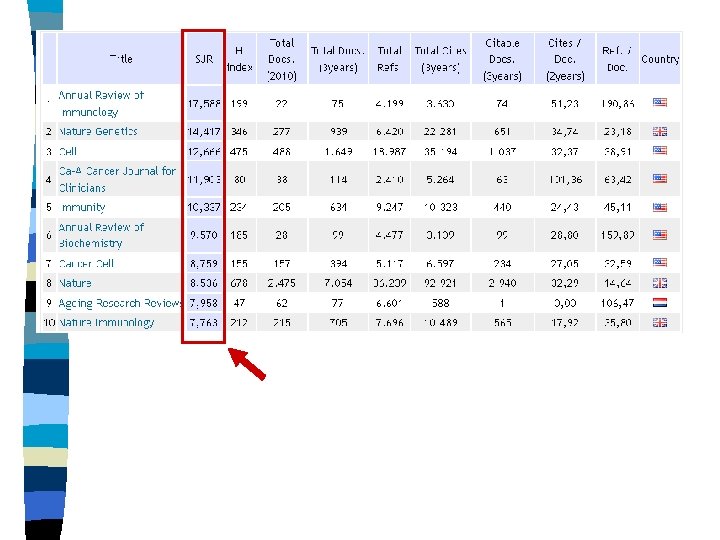720x540 pixels.
Task: Click US flag in Annual Review of Biochemistry row
Action: pos(660,235)
